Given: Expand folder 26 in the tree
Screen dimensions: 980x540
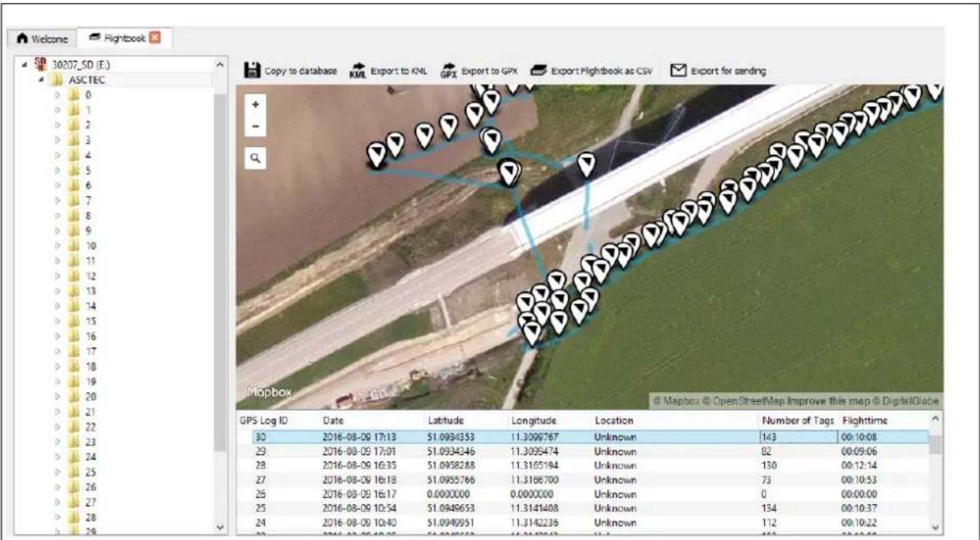Looking at the screenshot, I should point(58,488).
